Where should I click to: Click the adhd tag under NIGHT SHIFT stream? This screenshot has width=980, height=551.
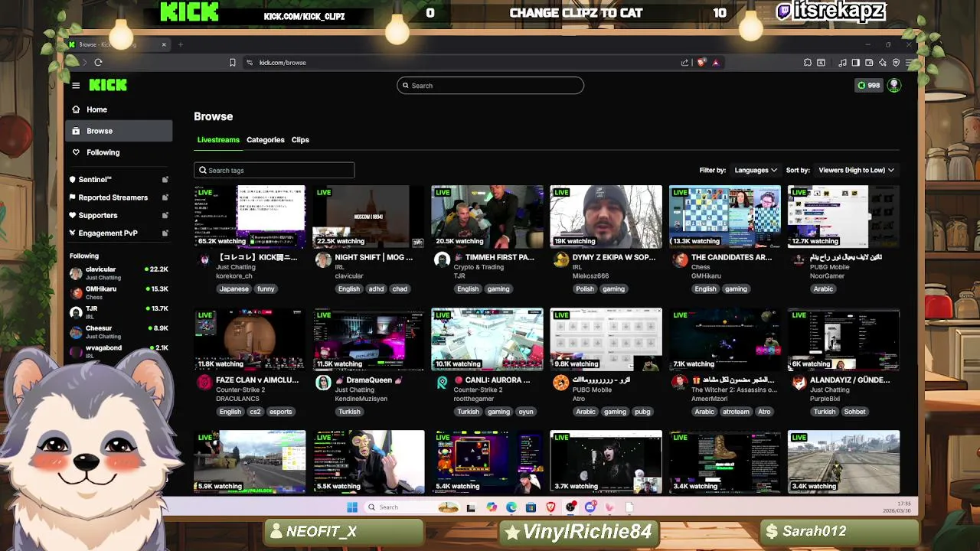tap(376, 289)
